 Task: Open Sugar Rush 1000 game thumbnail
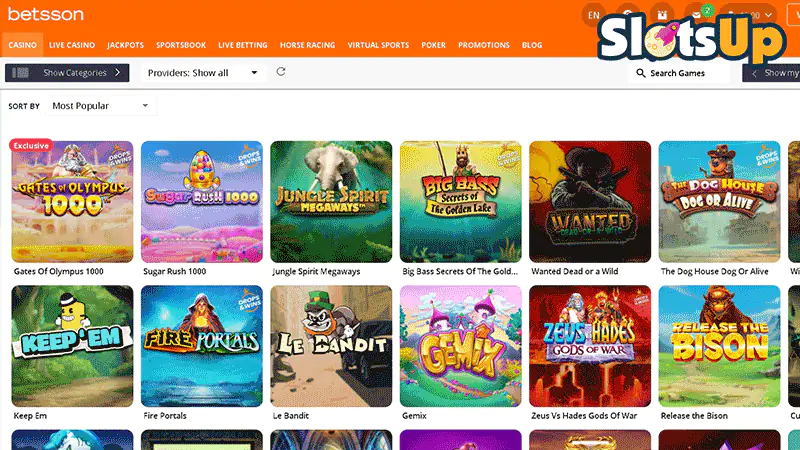(202, 202)
